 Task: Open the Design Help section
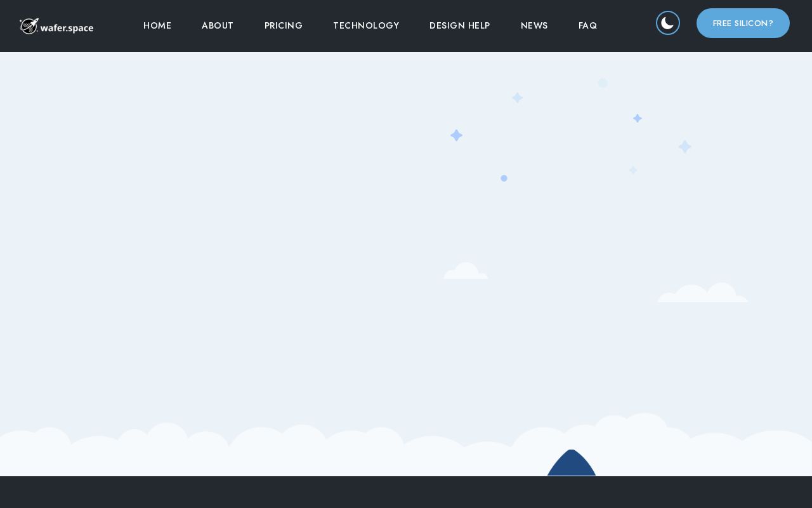tap(460, 25)
